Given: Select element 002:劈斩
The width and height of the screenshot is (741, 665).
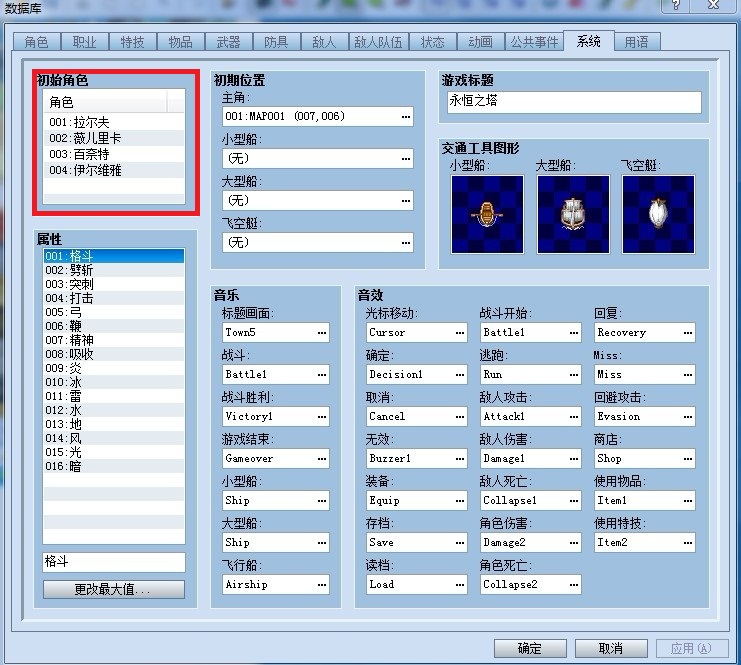Looking at the screenshot, I should pyautogui.click(x=114, y=270).
